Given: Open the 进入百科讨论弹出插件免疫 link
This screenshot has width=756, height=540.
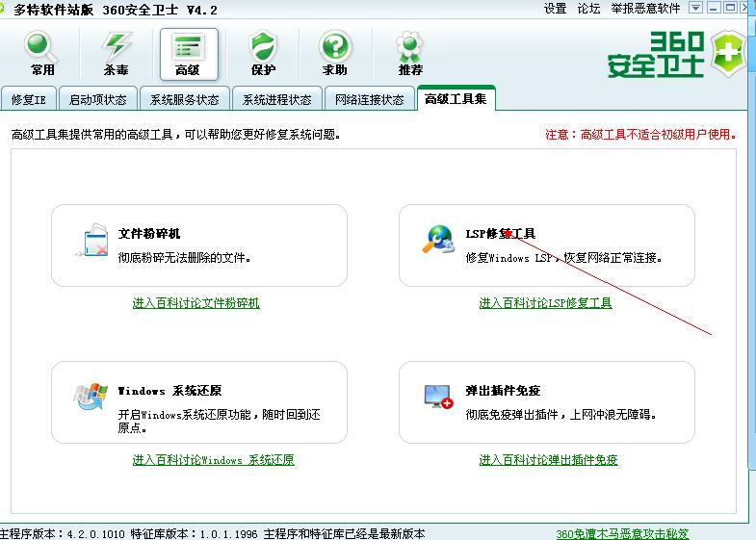Looking at the screenshot, I should tap(548, 460).
